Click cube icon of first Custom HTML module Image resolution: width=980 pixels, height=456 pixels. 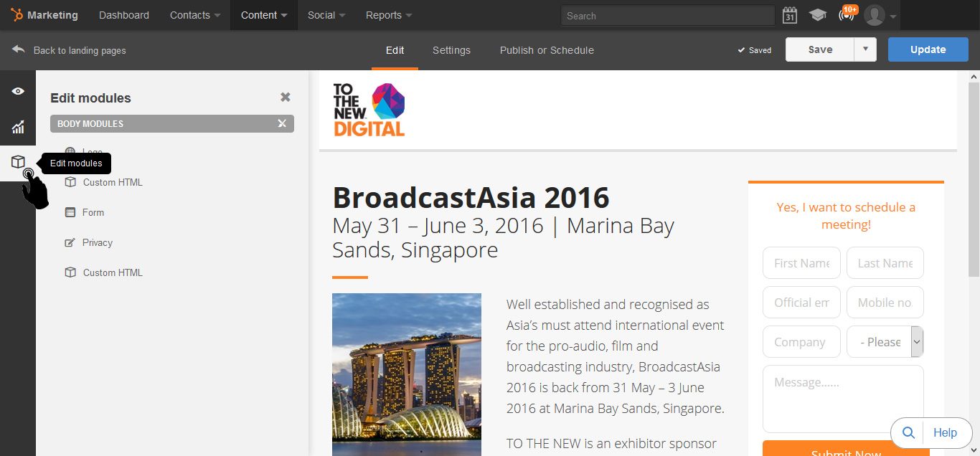tap(70, 182)
